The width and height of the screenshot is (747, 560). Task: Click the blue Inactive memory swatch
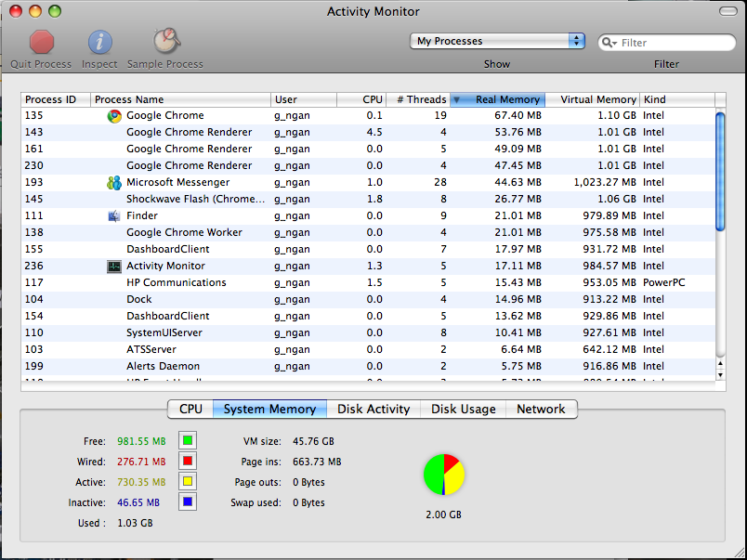pyautogui.click(x=188, y=501)
